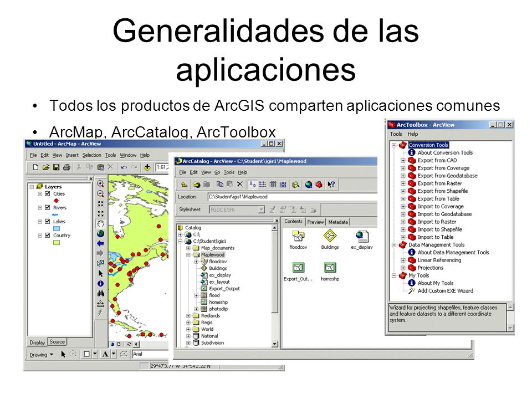This screenshot has height=399, width=532.
Task: Select the Select Elements arrow tool in ArcMap tools
Action: tap(100, 273)
